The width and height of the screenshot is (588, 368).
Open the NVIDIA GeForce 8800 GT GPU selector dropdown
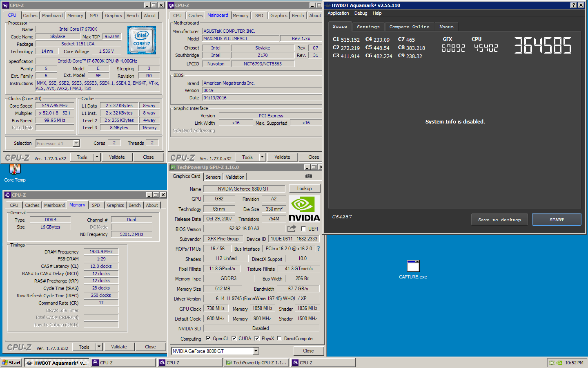click(256, 351)
